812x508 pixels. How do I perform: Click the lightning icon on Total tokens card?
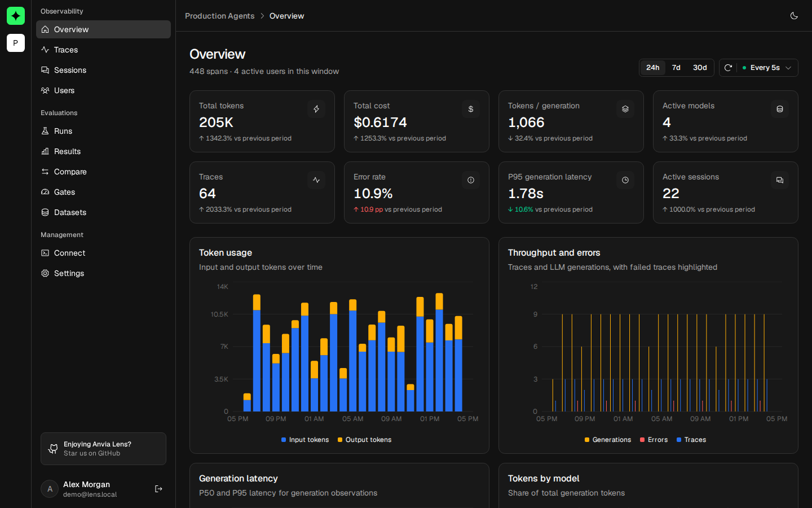pos(316,109)
